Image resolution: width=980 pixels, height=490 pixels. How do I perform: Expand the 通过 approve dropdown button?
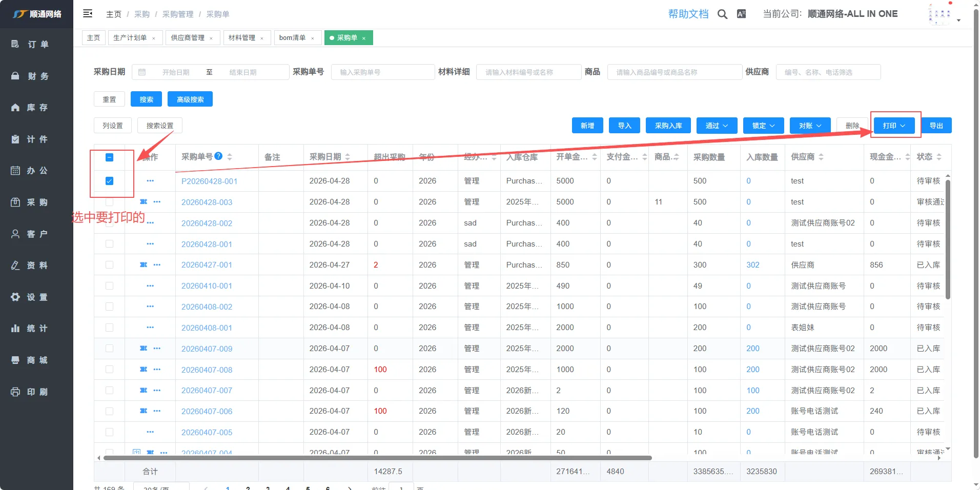coord(717,126)
